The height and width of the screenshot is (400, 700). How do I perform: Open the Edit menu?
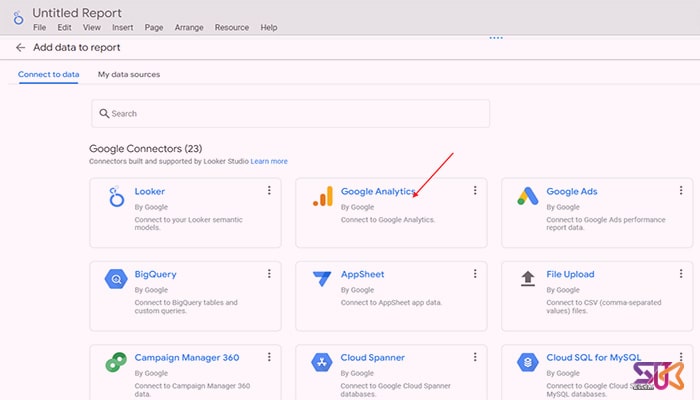tap(64, 28)
